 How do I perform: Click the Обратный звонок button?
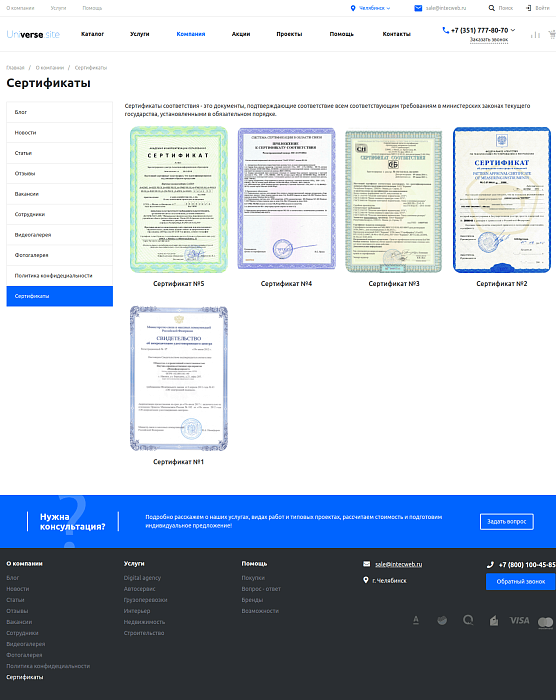tap(521, 582)
